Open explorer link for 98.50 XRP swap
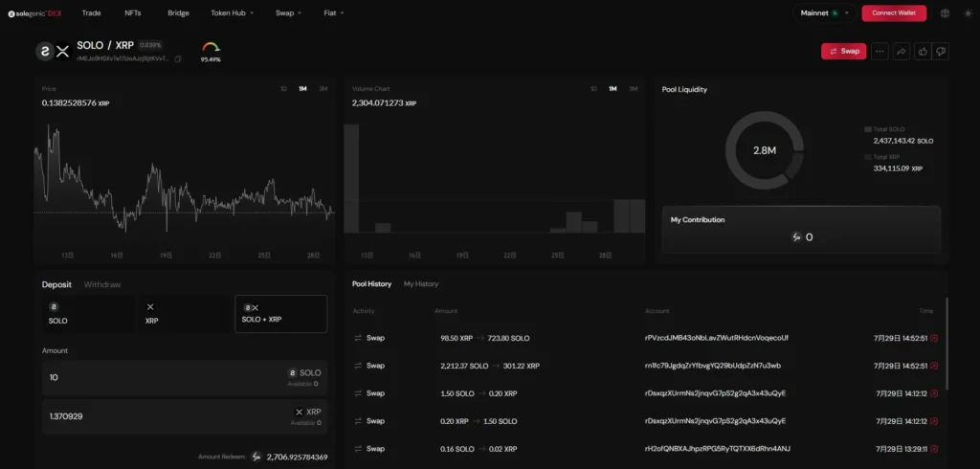This screenshot has height=469, width=980. (934, 338)
